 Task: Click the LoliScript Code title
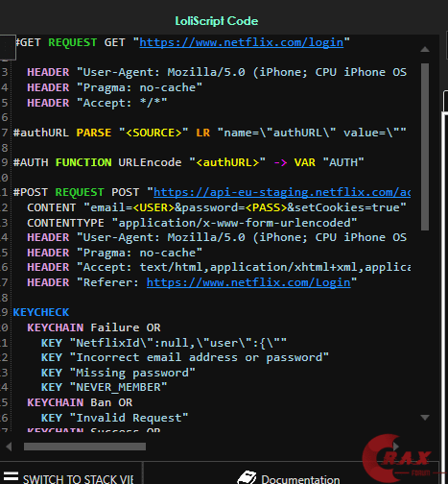tap(217, 21)
